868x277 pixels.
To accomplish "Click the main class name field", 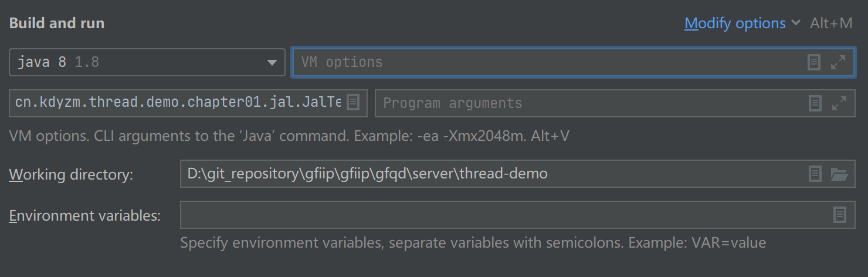I will coord(176,103).
